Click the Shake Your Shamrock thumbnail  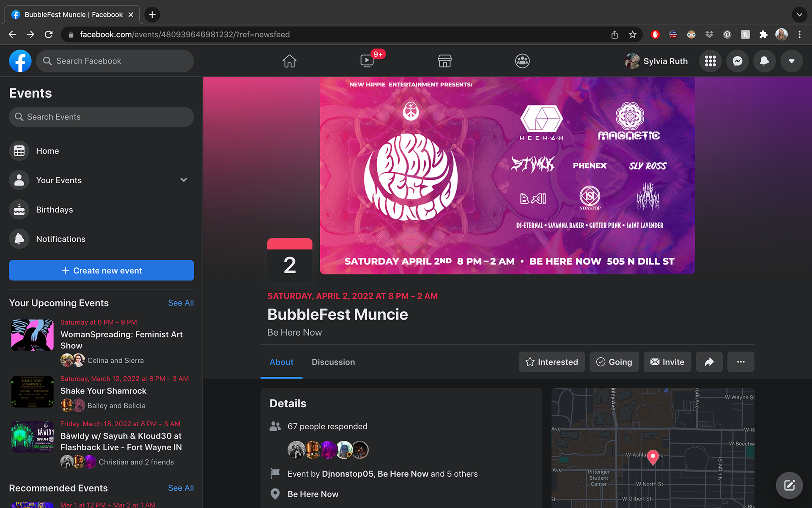coord(33,392)
